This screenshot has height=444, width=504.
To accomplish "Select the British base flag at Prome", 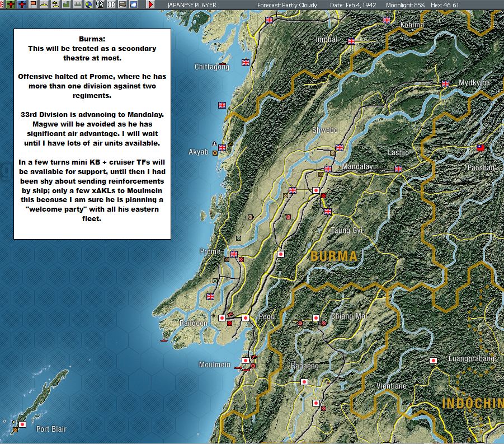I will click(234, 254).
